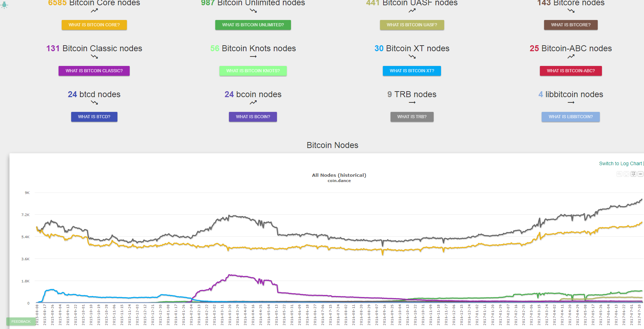
Task: Click the down-trend arrow under Bitcoin Classic nodes
Action: pos(94,56)
